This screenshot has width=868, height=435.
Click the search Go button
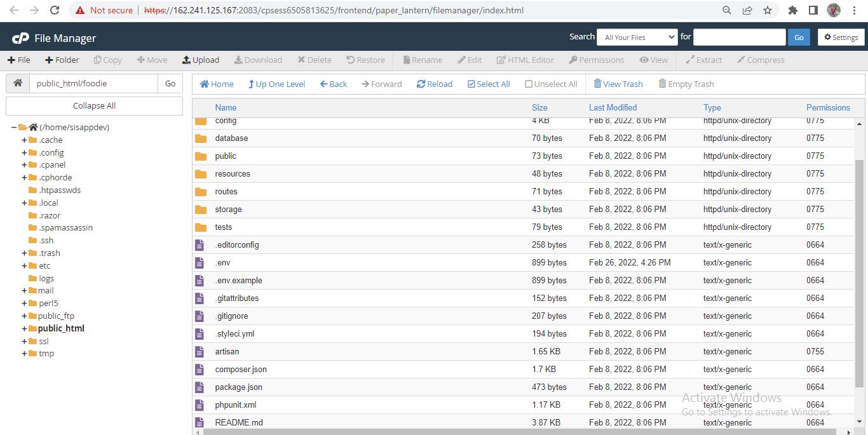tap(799, 37)
